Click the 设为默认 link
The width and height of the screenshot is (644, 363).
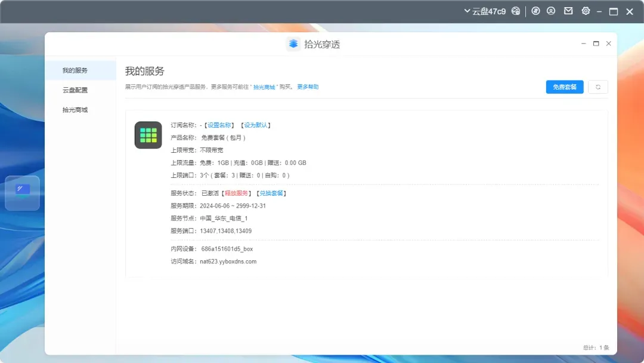[x=255, y=125]
